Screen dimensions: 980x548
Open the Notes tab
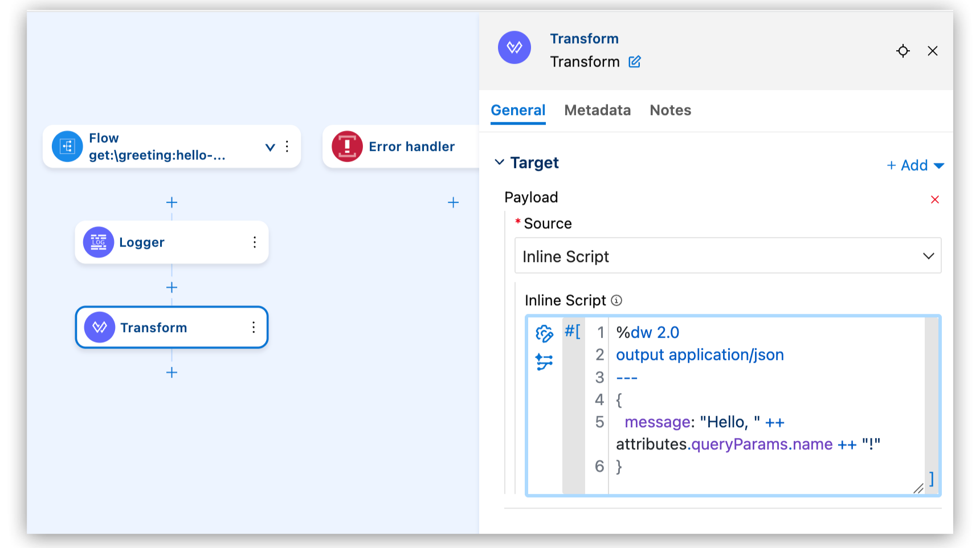point(670,111)
